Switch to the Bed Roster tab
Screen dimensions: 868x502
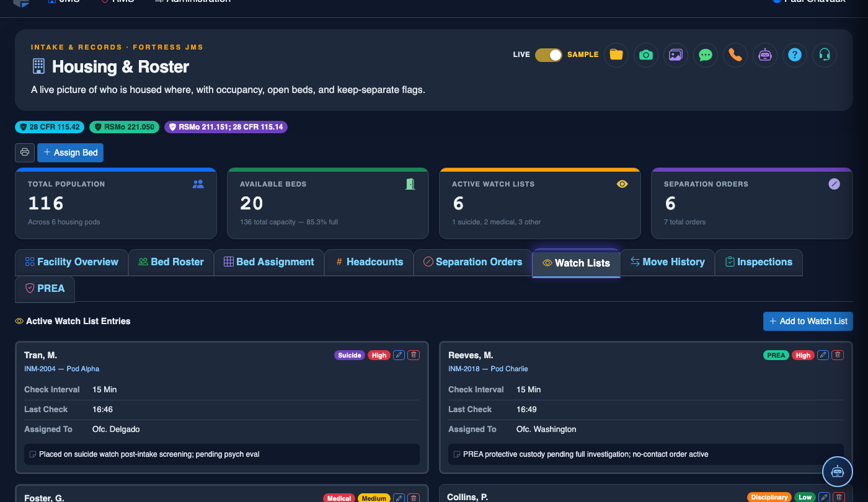click(171, 262)
